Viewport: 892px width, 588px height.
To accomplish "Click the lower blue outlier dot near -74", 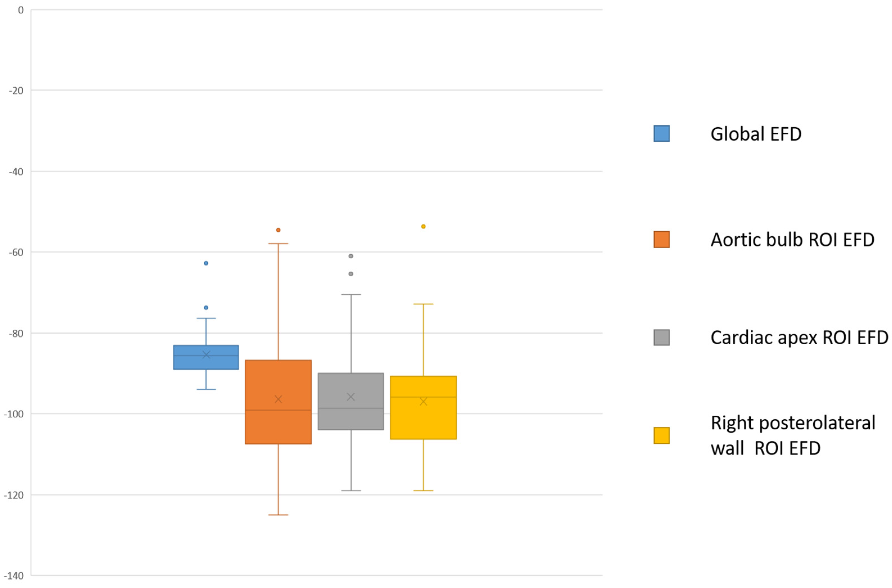I will tap(206, 307).
